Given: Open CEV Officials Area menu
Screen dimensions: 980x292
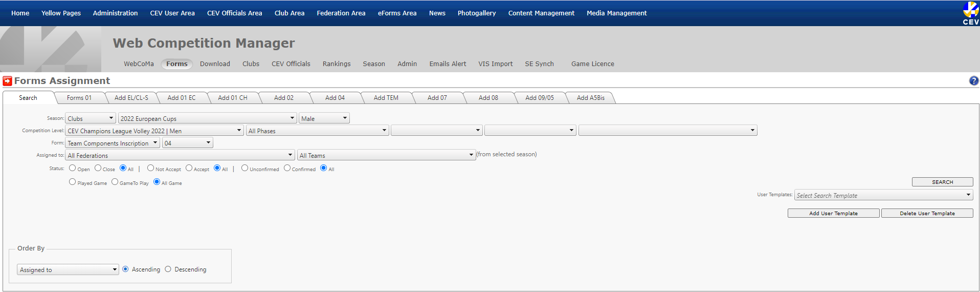Looking at the screenshot, I should click(234, 13).
